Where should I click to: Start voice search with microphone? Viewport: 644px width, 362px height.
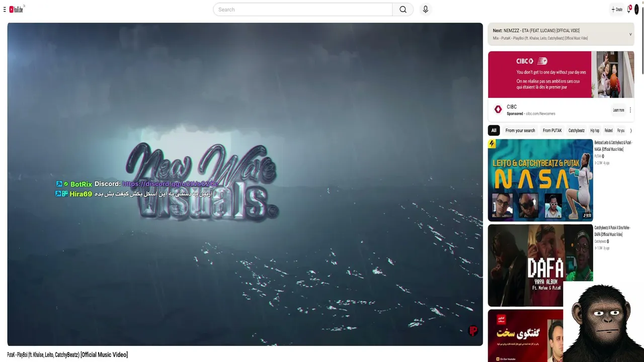(x=426, y=10)
